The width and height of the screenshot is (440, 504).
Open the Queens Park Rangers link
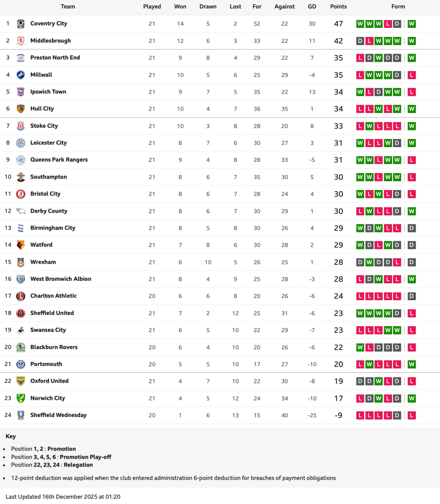[59, 160]
